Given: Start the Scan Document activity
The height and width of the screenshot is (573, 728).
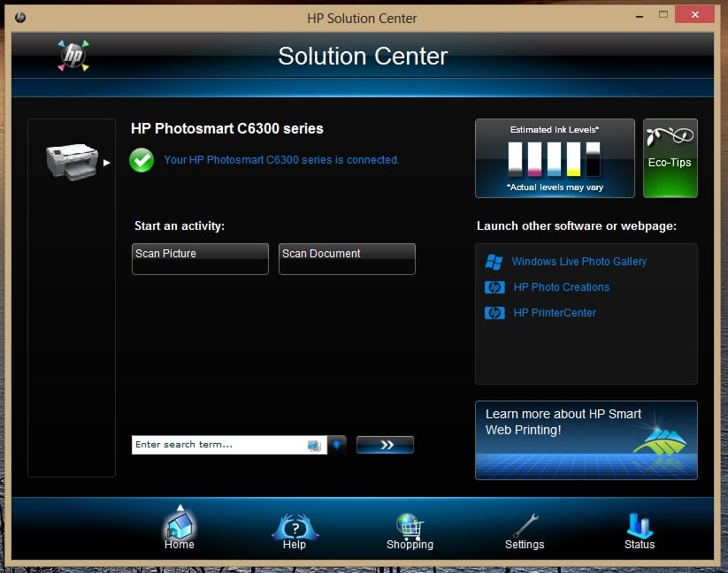Looking at the screenshot, I should pos(347,259).
